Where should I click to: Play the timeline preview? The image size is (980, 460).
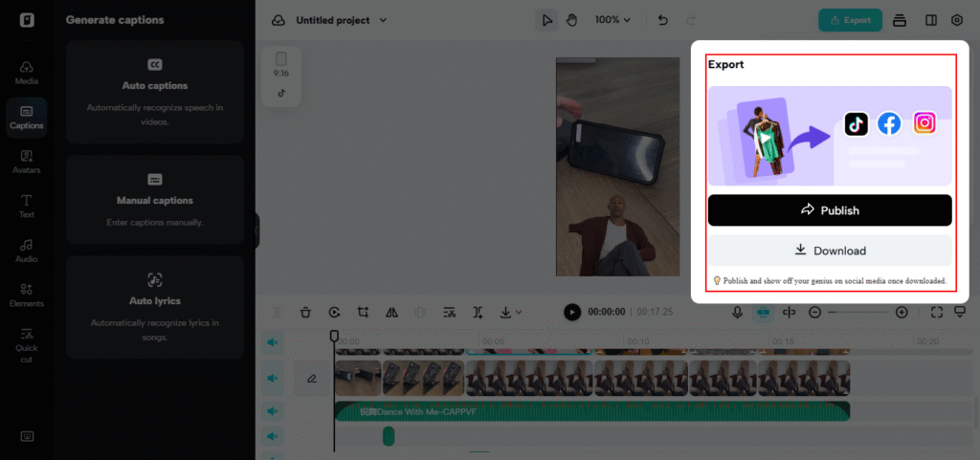point(572,312)
